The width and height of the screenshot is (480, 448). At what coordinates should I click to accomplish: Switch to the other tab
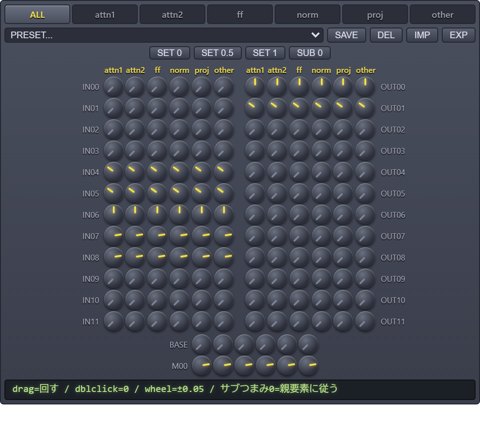tap(442, 14)
